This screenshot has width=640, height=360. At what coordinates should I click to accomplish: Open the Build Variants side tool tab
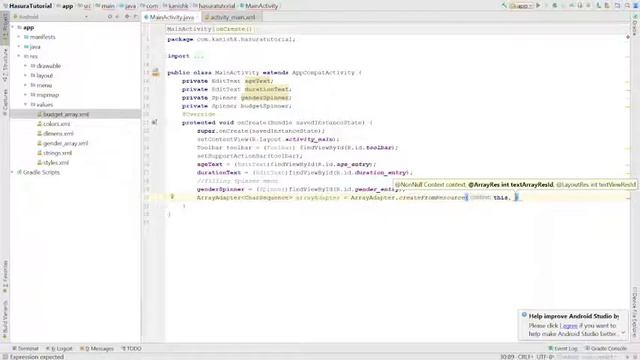pos(5,320)
